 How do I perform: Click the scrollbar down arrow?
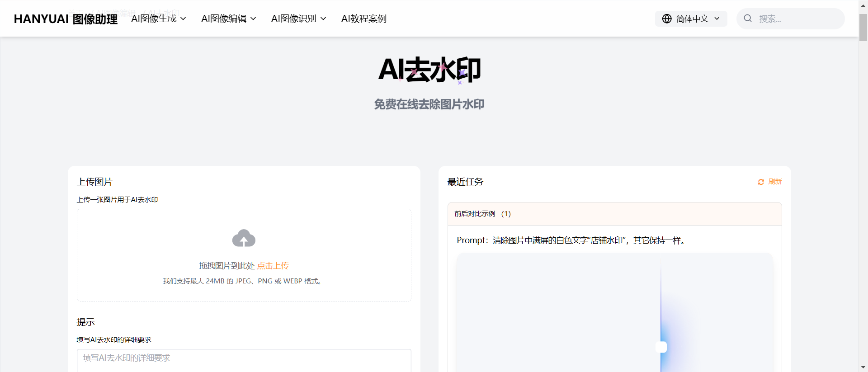click(x=863, y=367)
